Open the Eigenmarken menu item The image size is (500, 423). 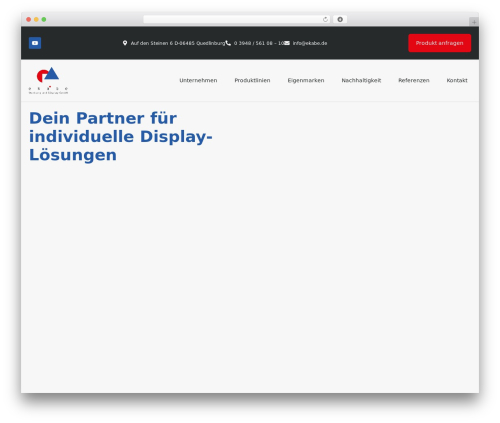tap(306, 80)
